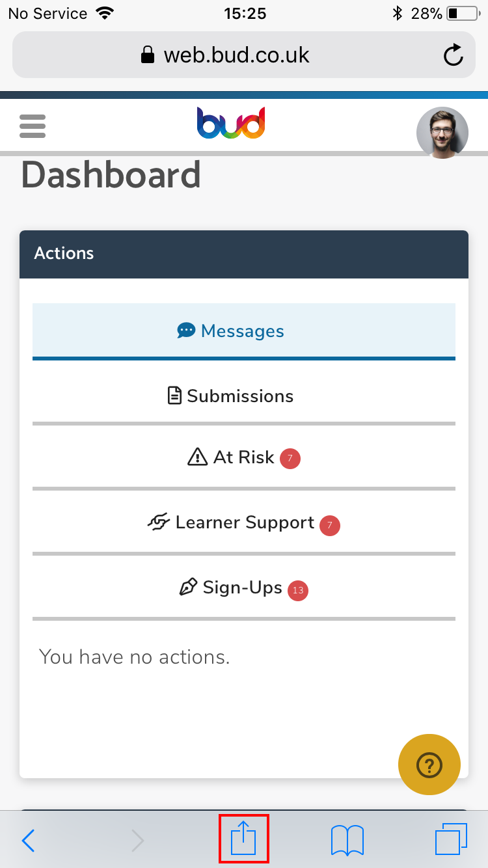Tap the Safari forward arrow
Image resolution: width=488 pixels, height=868 pixels.
[137, 841]
